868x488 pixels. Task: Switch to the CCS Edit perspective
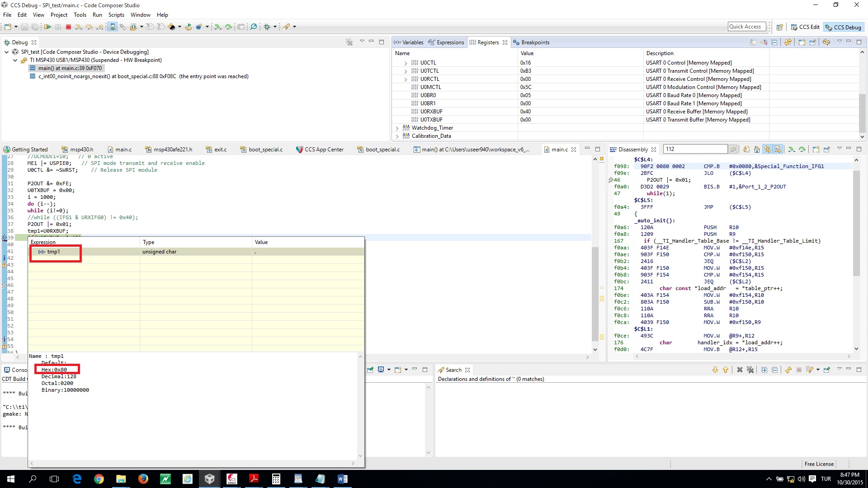(x=805, y=27)
